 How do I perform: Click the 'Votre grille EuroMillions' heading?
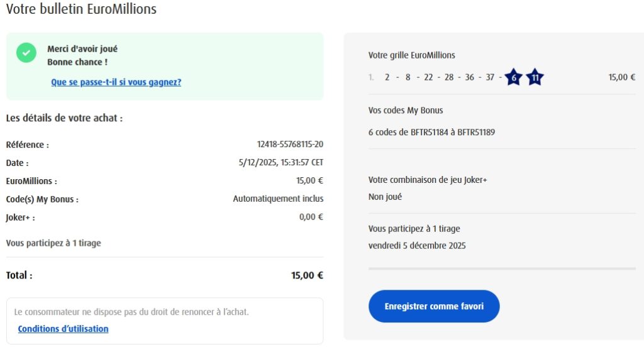point(411,55)
